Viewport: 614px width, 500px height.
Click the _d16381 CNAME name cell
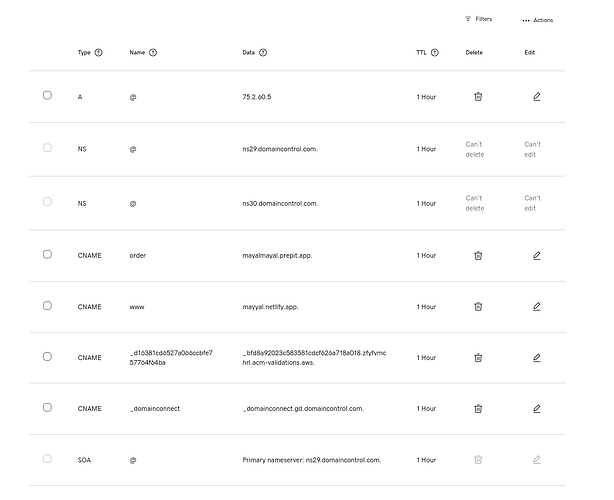click(171, 358)
